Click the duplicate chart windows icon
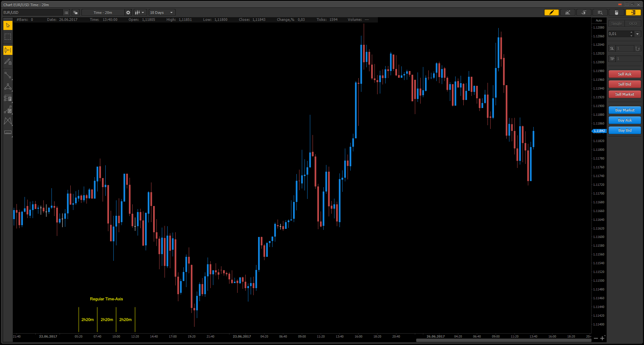Screen dimensions: 644x345 (76, 12)
